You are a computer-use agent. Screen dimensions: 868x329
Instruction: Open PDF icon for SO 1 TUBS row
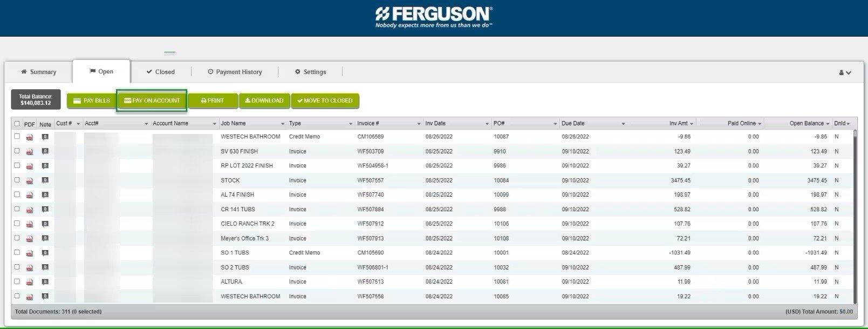point(30,253)
